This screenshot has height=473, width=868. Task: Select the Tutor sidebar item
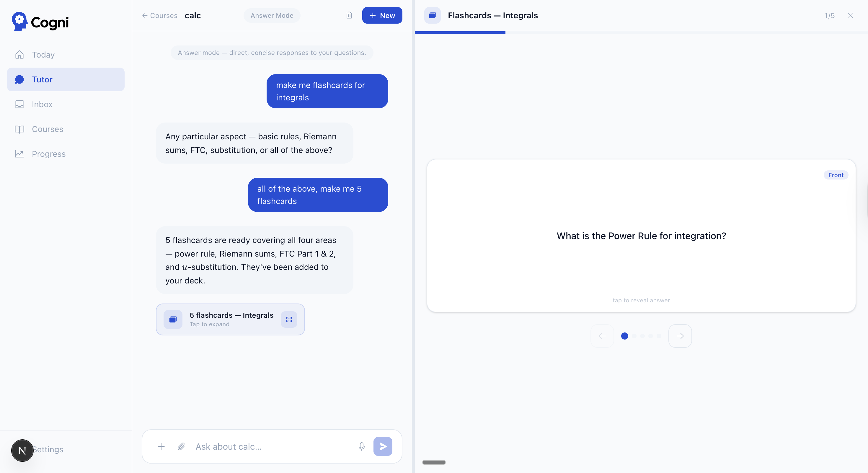click(66, 79)
